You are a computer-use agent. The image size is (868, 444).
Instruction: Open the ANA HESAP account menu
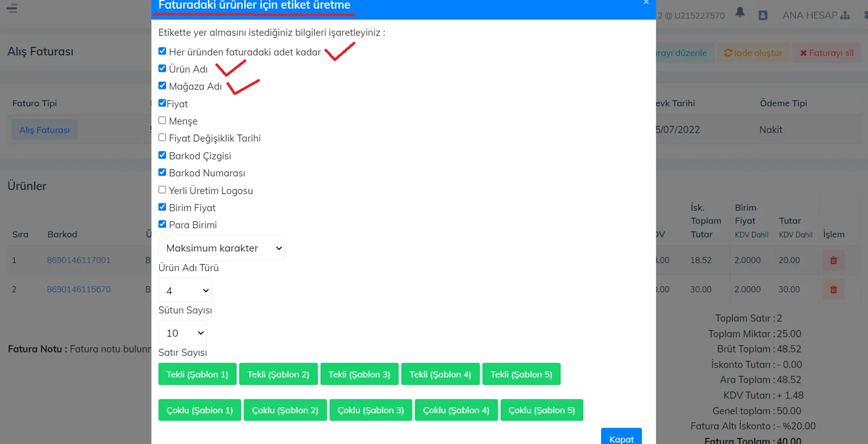[816, 15]
